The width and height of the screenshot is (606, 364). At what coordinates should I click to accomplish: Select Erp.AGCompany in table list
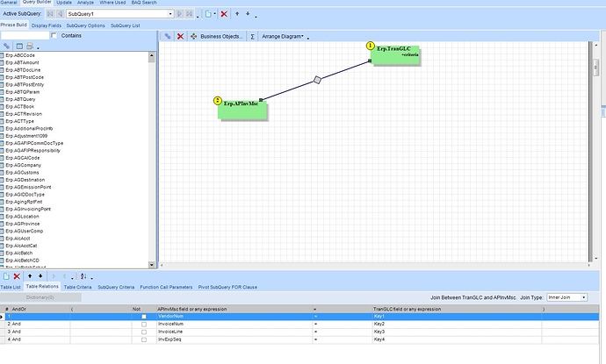point(23,165)
